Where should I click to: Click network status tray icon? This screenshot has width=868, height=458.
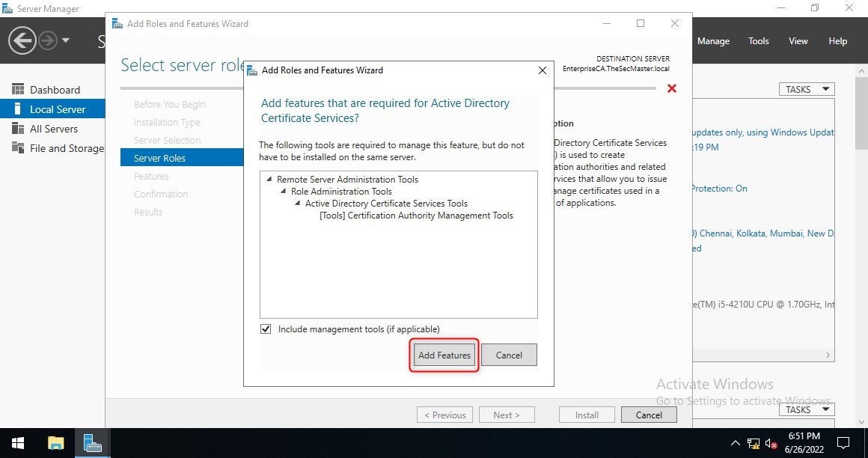pos(753,443)
